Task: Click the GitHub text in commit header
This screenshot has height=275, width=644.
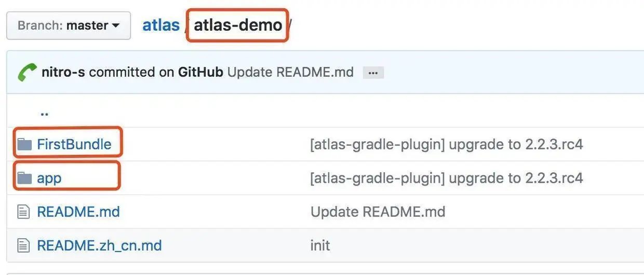Action: (x=200, y=72)
